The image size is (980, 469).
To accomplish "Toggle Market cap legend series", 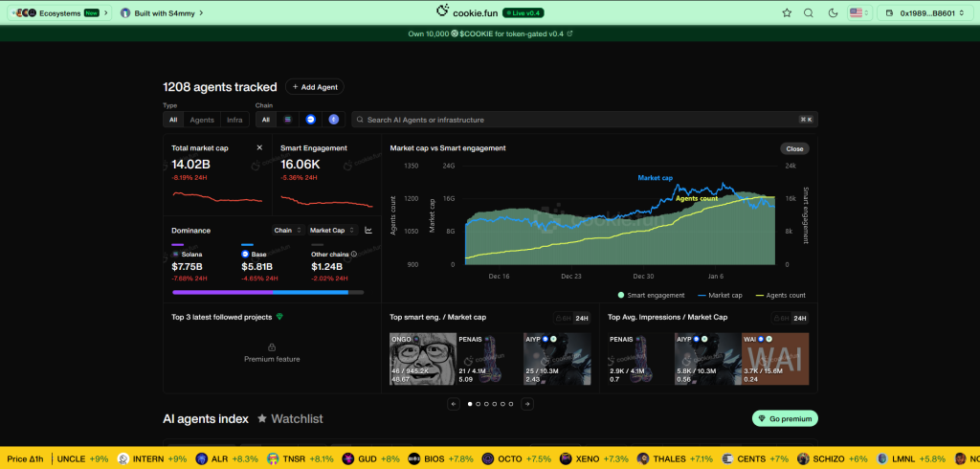I will [720, 295].
